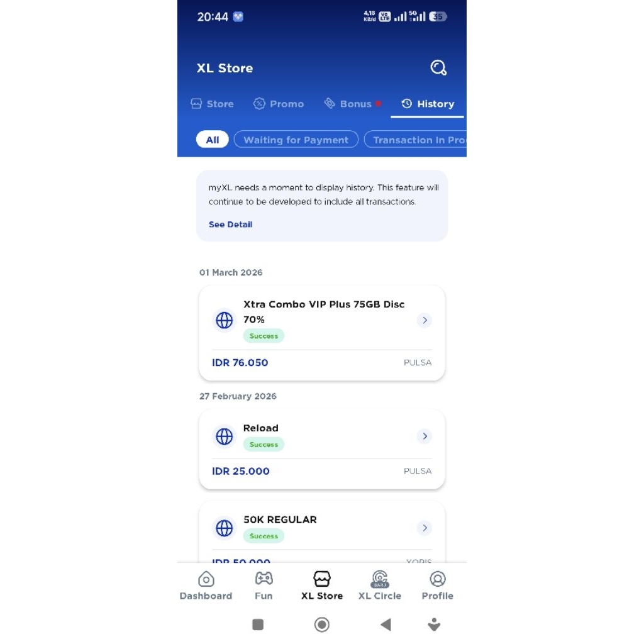Tap the Android back navigation triangle
Screen dimensions: 644x644
(x=386, y=625)
